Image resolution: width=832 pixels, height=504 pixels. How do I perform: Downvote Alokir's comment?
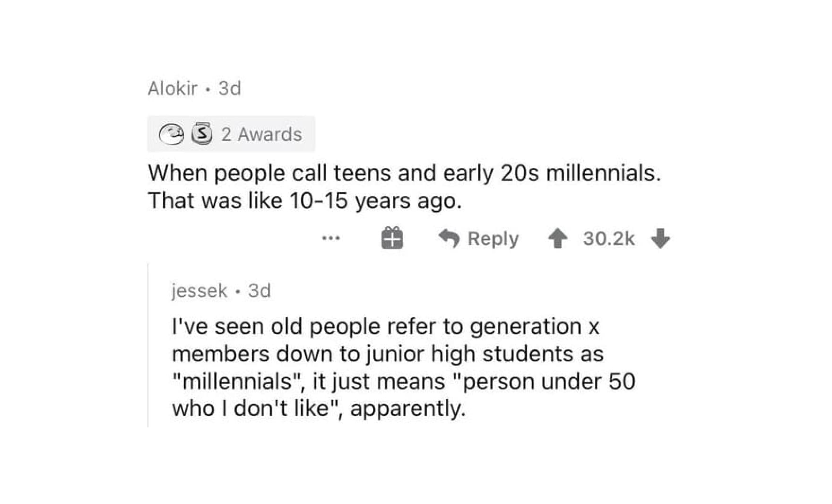(x=660, y=238)
